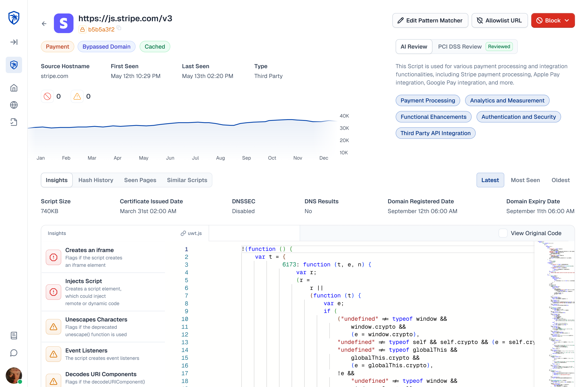
Task: Click the Analytics and Measurement chip
Action: tap(507, 100)
